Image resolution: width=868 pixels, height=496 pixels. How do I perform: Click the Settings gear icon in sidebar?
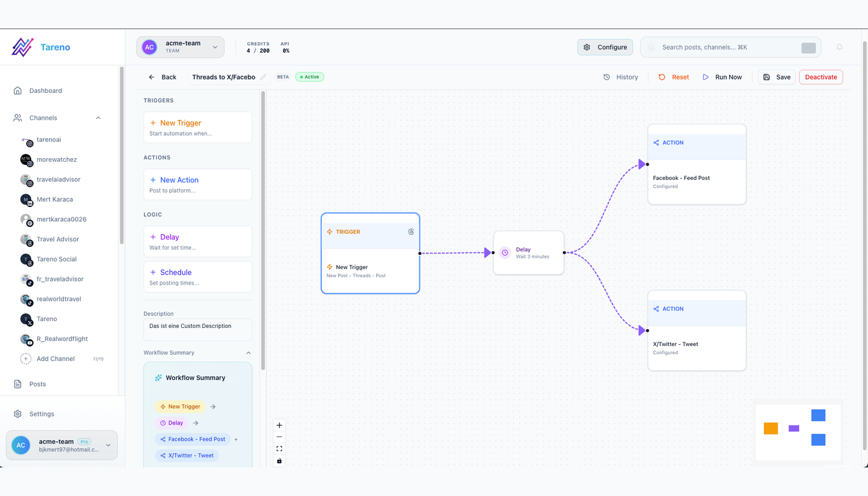[x=17, y=414]
